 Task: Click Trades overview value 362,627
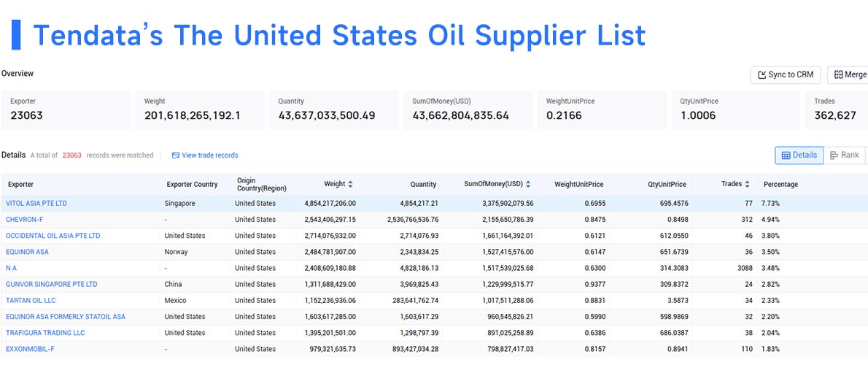(834, 116)
